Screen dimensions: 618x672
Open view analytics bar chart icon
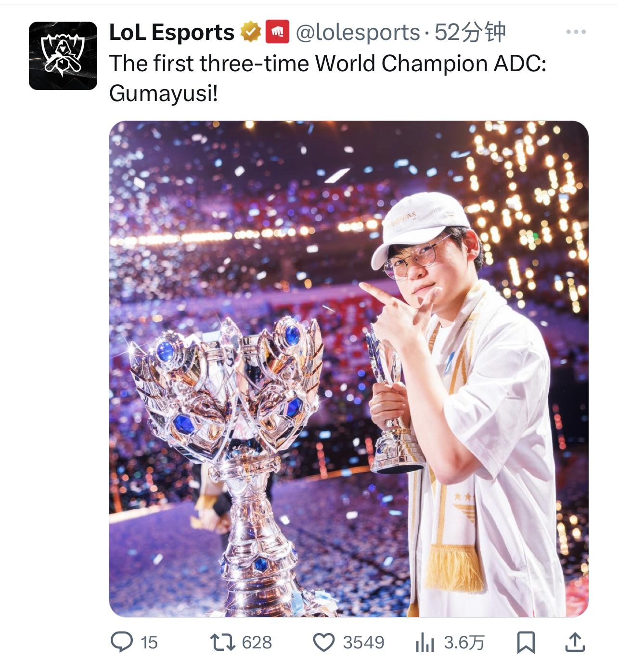[425, 643]
